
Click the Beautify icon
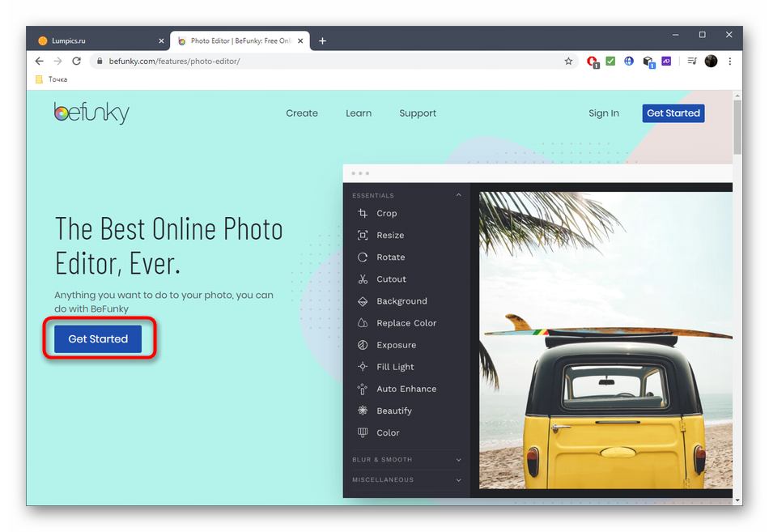point(363,411)
